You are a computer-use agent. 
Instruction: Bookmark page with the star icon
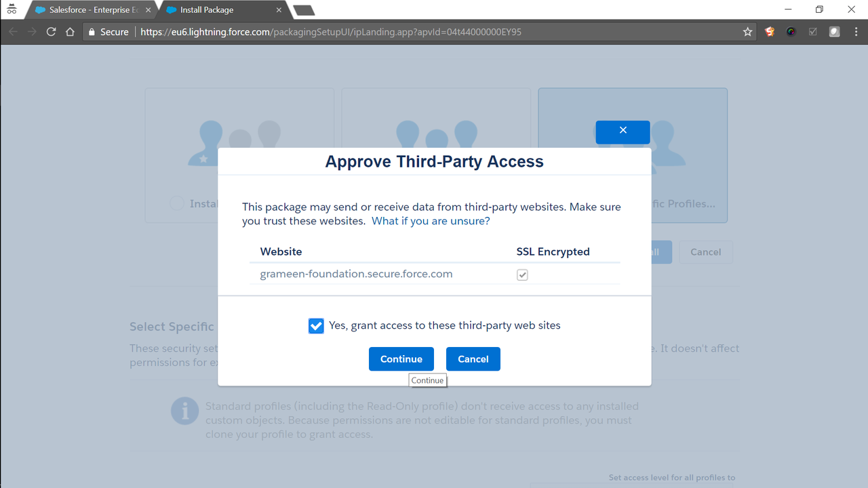(747, 32)
